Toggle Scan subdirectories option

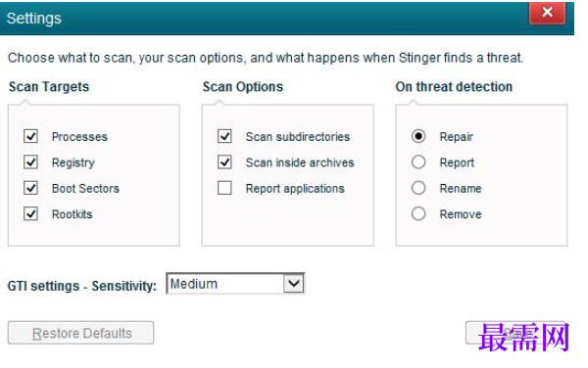224,136
